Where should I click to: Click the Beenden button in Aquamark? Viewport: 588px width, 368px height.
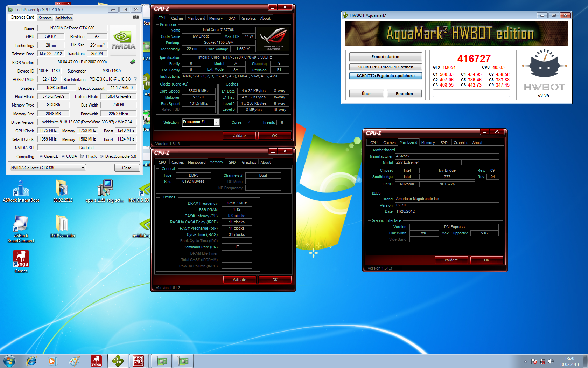(404, 94)
